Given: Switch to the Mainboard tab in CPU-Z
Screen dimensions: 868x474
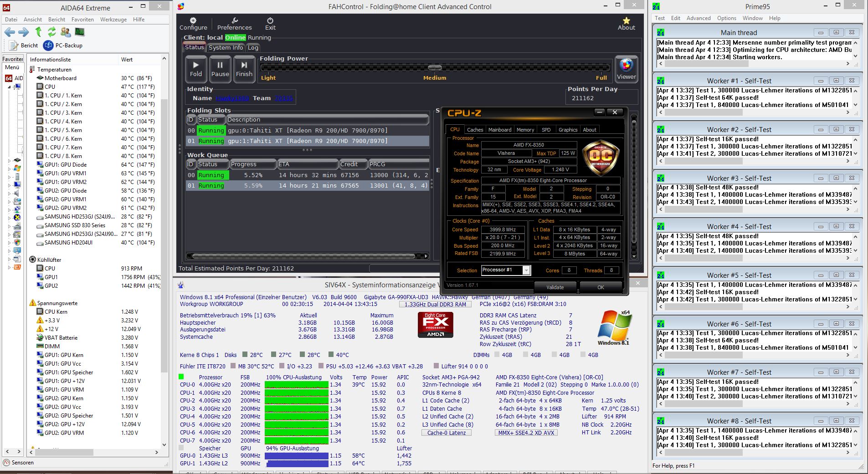Looking at the screenshot, I should 500,130.
